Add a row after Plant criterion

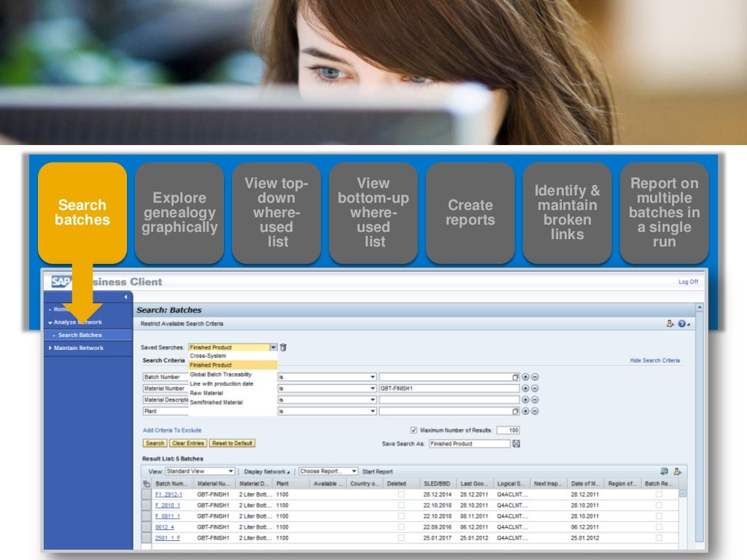[x=525, y=411]
